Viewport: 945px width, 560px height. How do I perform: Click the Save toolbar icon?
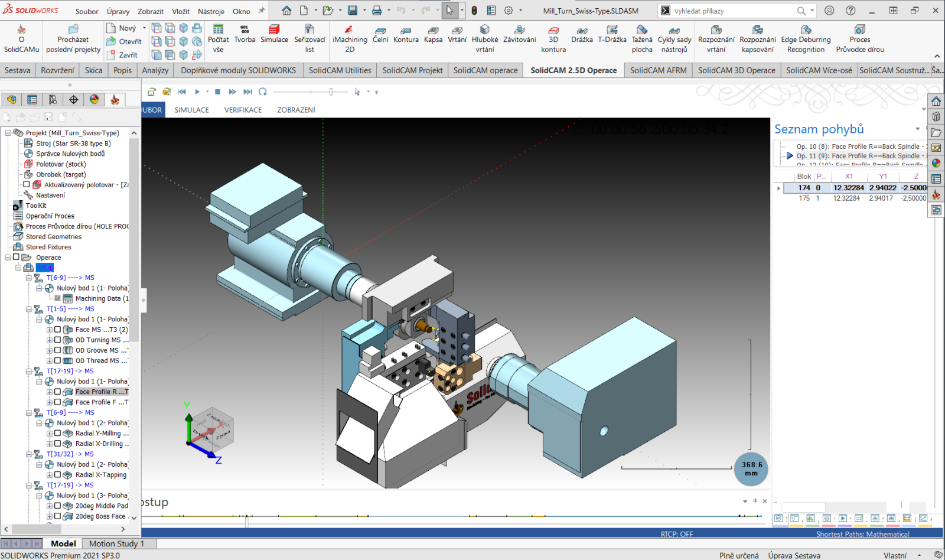point(353,11)
